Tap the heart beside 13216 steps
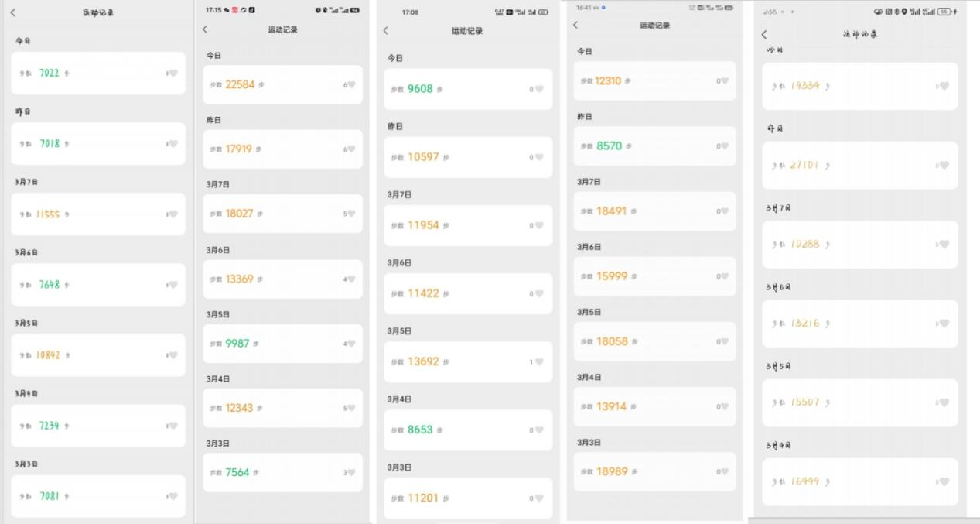 coord(944,324)
